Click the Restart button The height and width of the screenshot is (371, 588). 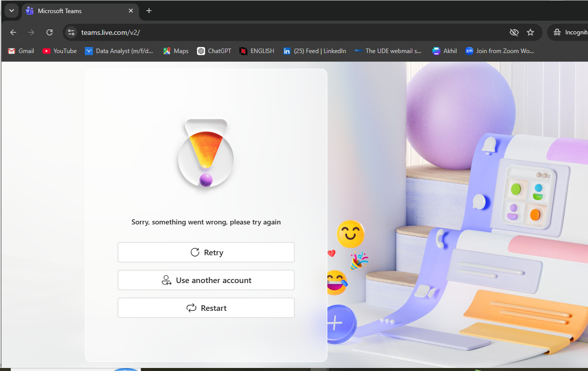pyautogui.click(x=206, y=308)
